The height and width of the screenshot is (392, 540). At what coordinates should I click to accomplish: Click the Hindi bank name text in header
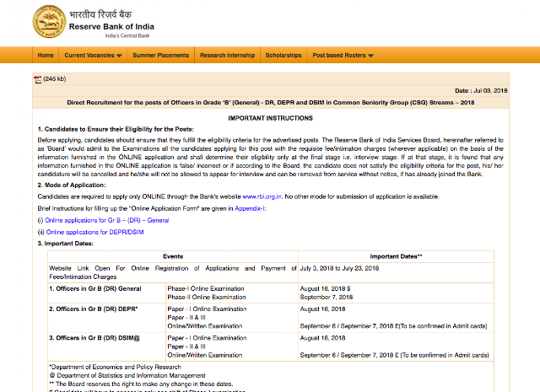[x=100, y=15]
